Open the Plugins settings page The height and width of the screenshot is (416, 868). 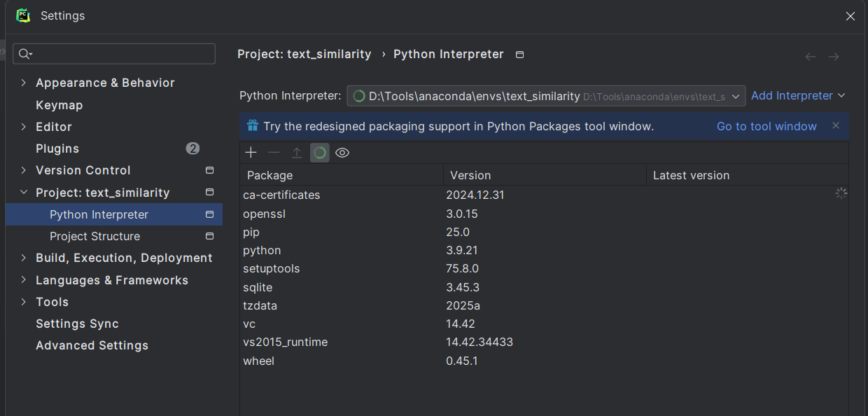[57, 148]
